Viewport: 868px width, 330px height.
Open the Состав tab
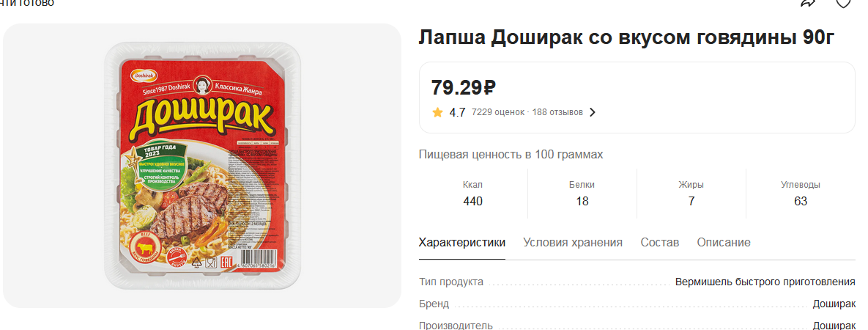click(x=660, y=243)
